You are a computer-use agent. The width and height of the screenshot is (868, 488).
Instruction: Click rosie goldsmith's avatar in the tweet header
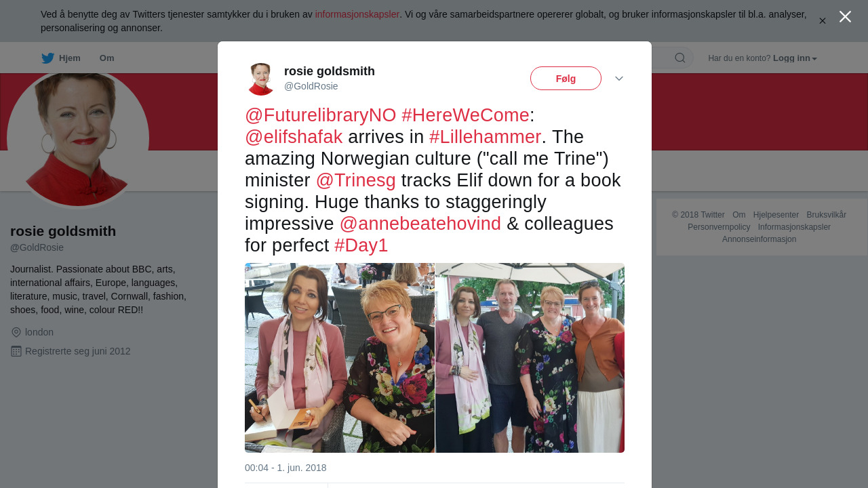point(261,79)
